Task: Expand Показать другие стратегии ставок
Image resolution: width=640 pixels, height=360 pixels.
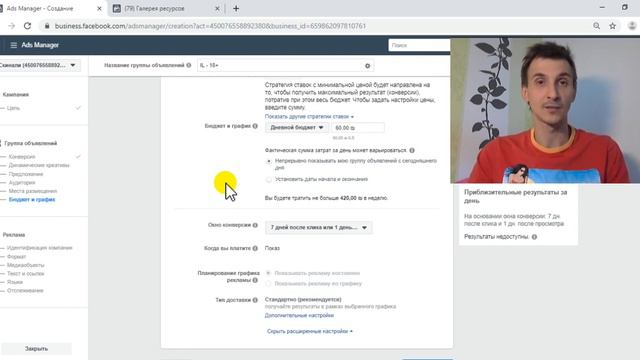Action: (309, 116)
